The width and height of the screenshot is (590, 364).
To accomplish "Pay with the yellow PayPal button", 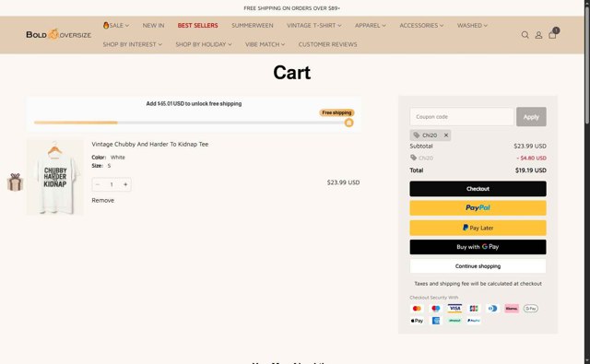I will pyautogui.click(x=478, y=208).
